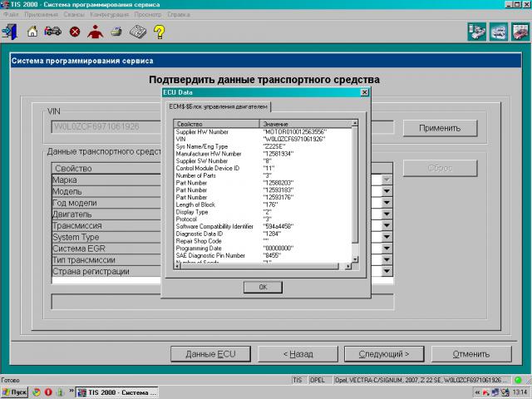The width and height of the screenshot is (532, 399).
Task: Click the first teal car icon at top right
Action: pos(476,32)
